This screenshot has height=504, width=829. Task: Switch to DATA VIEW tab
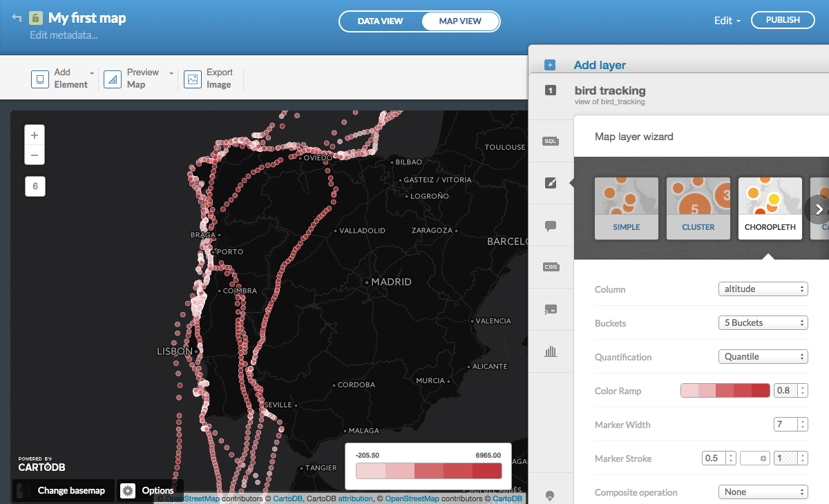point(379,21)
